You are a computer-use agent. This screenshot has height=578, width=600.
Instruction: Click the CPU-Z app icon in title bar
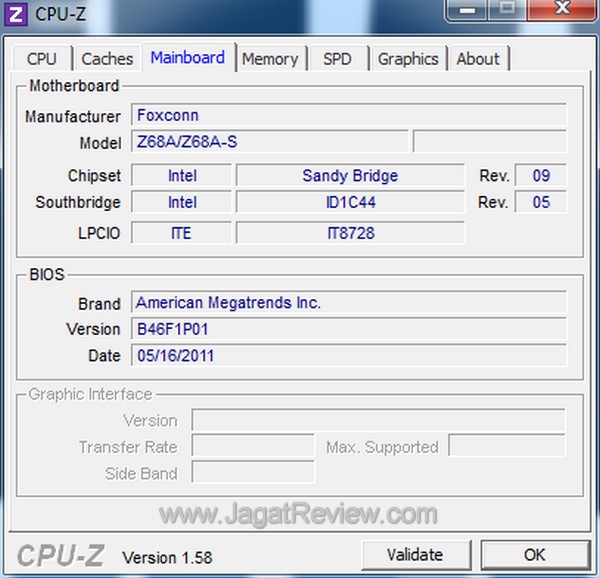[15, 14]
